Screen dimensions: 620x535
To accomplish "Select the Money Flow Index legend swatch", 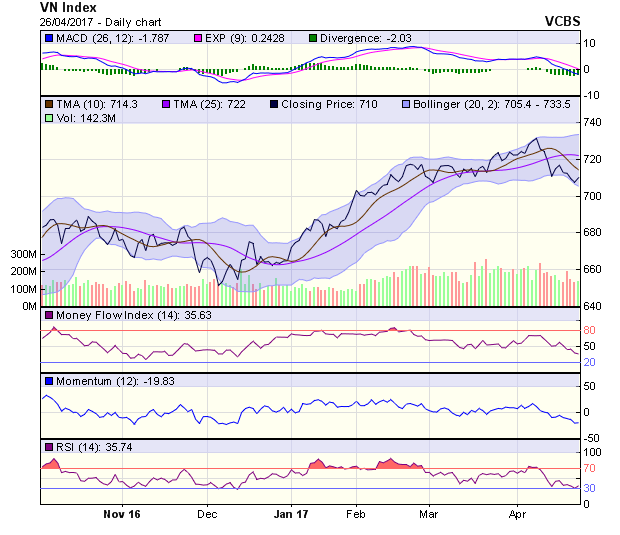I will tap(49, 316).
